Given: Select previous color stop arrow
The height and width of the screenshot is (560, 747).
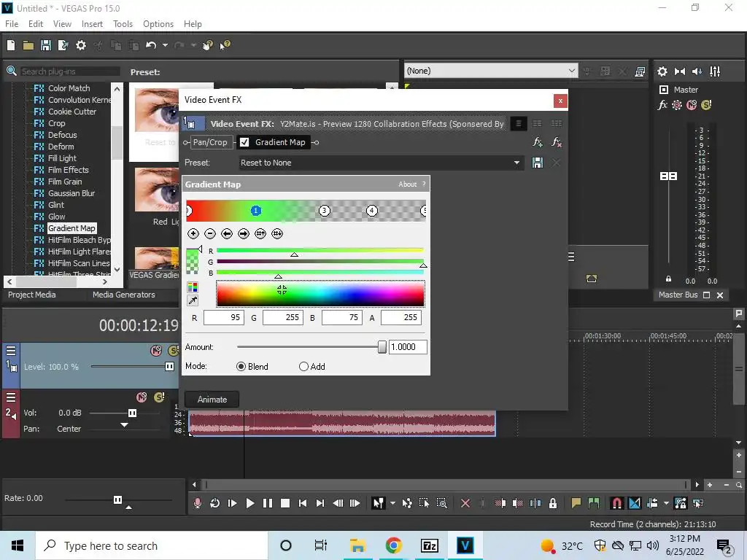Looking at the screenshot, I should [x=227, y=233].
